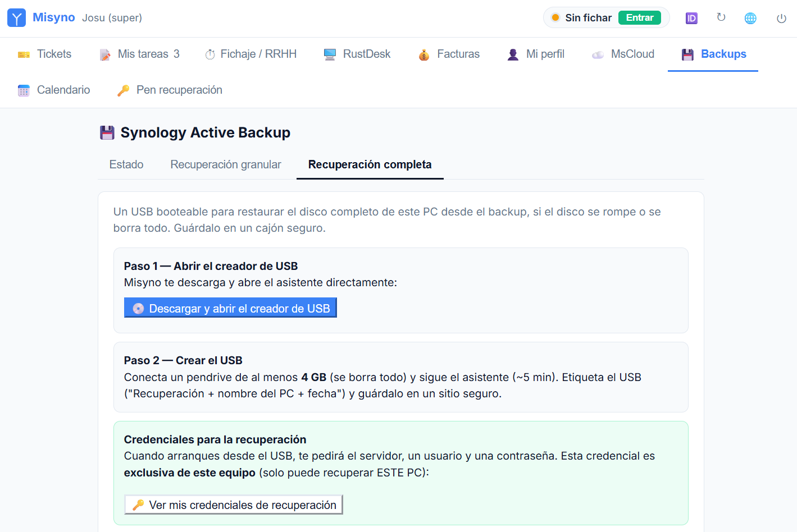This screenshot has width=797, height=532.
Task: Click the Josu (super) user label
Action: coord(112,18)
